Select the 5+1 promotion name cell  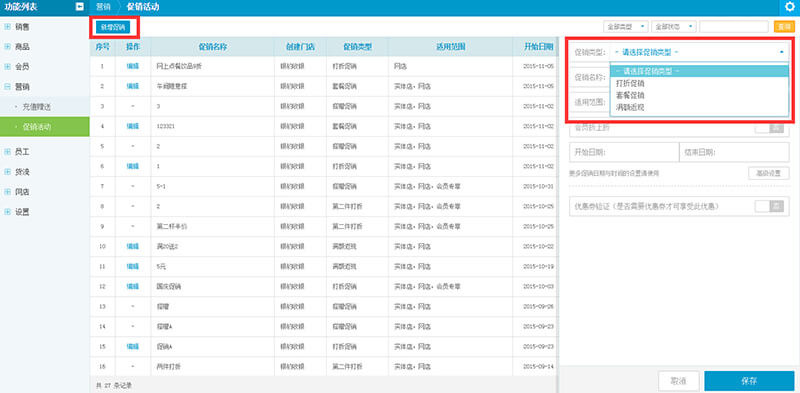coord(212,186)
